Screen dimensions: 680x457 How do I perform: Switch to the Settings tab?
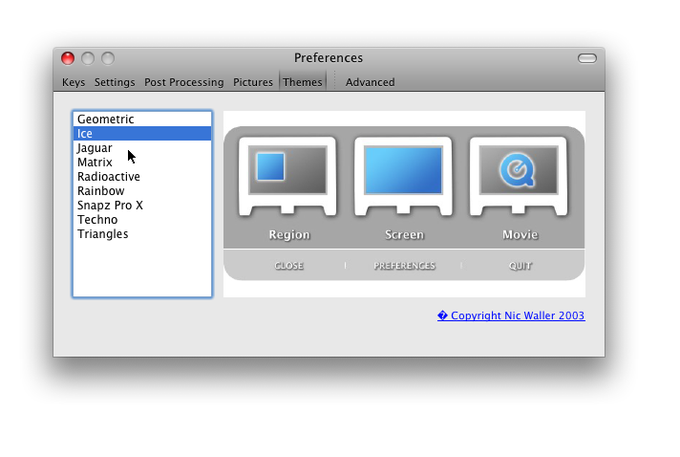[114, 82]
